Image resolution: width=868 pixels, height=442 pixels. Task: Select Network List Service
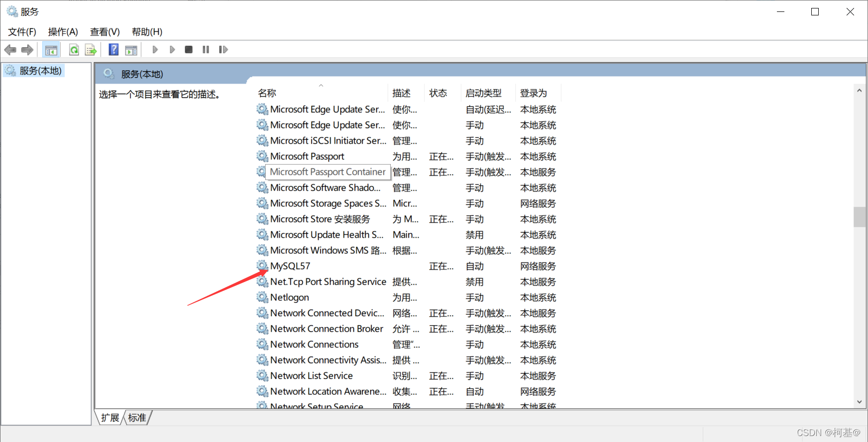coord(312,375)
